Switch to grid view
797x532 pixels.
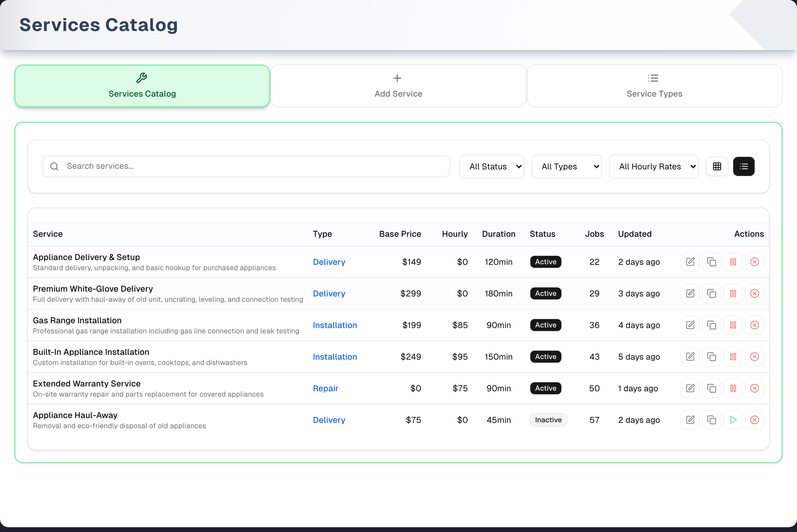(716, 166)
